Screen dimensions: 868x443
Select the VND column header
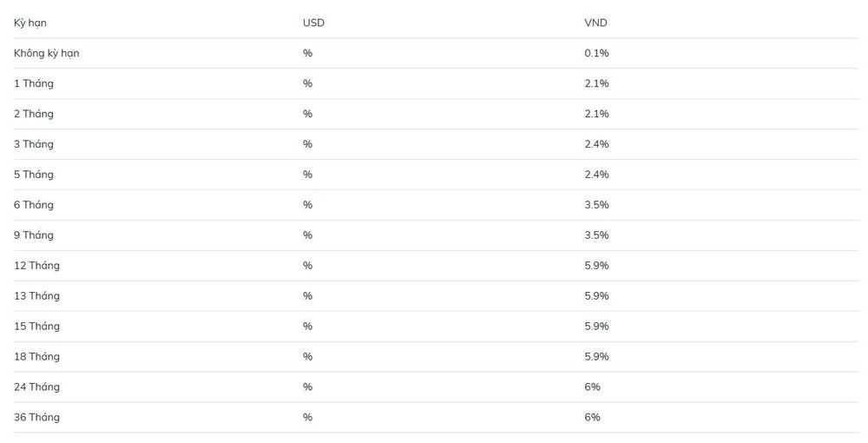pyautogui.click(x=595, y=23)
